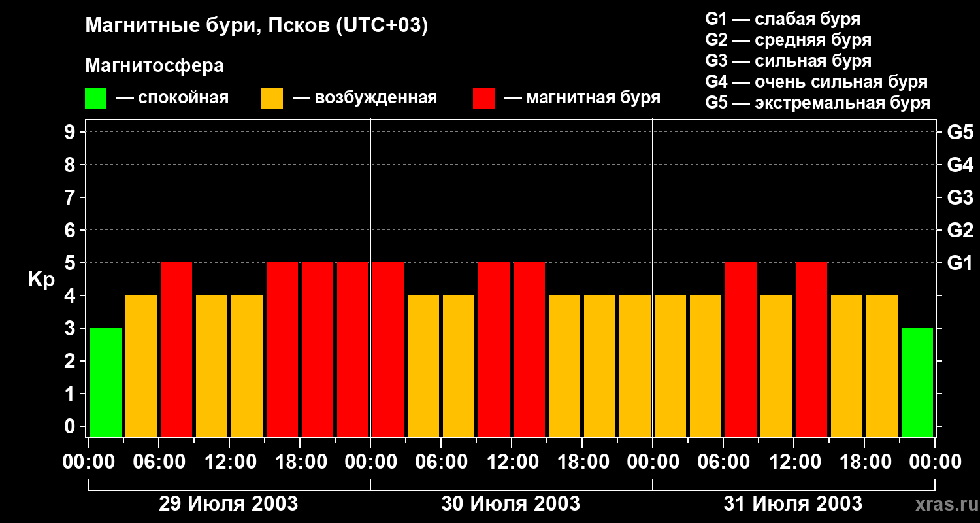Click the '06:00' time label for 31 Июля
The width and height of the screenshot is (980, 523).
click(723, 462)
